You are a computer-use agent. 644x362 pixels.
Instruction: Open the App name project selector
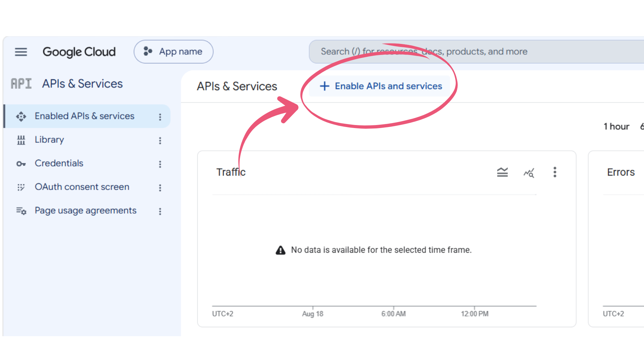pyautogui.click(x=173, y=52)
